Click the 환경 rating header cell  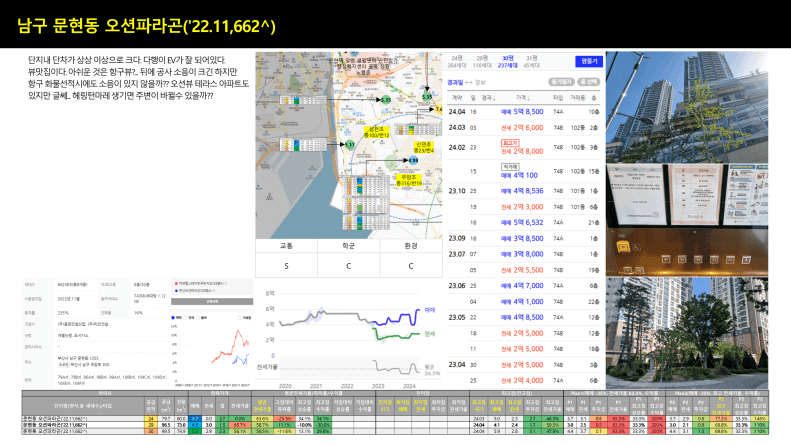click(x=411, y=246)
